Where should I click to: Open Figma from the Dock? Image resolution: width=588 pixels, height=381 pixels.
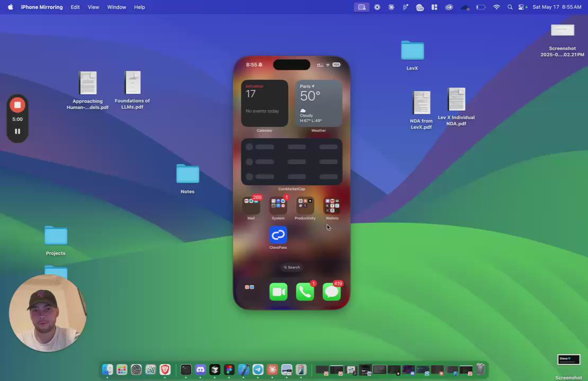click(229, 370)
